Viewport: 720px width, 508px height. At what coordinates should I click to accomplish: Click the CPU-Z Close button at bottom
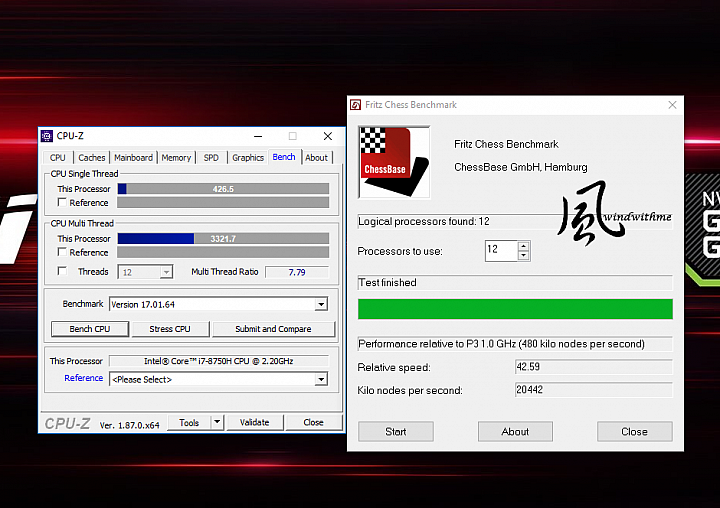[314, 422]
